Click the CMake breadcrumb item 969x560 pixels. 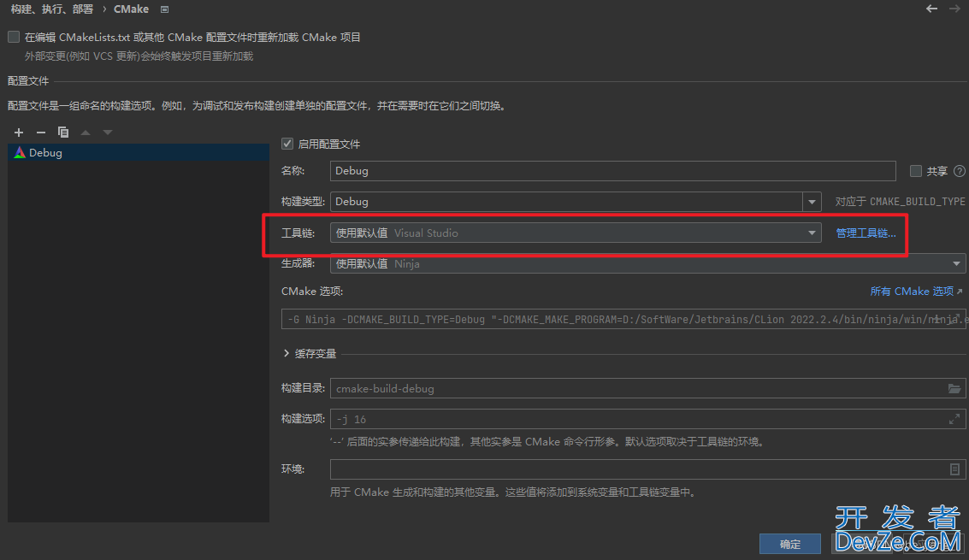click(131, 9)
